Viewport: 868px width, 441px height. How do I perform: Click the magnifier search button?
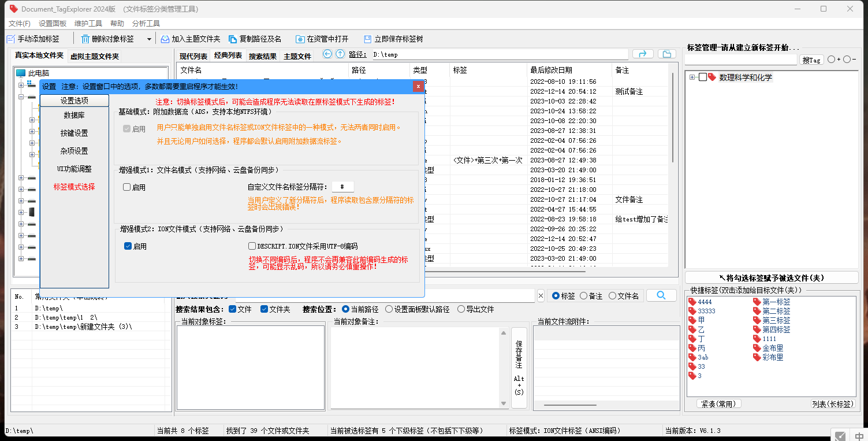tap(661, 295)
